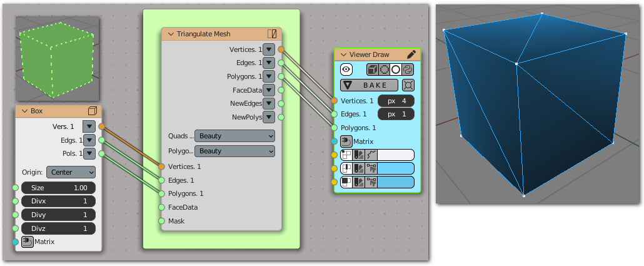644x266 pixels.
Task: Open dropdown arrow beside FaceData output
Action: click(x=269, y=90)
